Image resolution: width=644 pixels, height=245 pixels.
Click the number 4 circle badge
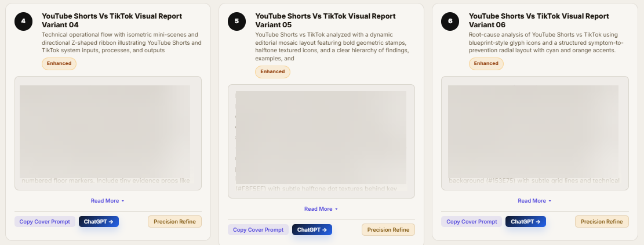[23, 21]
